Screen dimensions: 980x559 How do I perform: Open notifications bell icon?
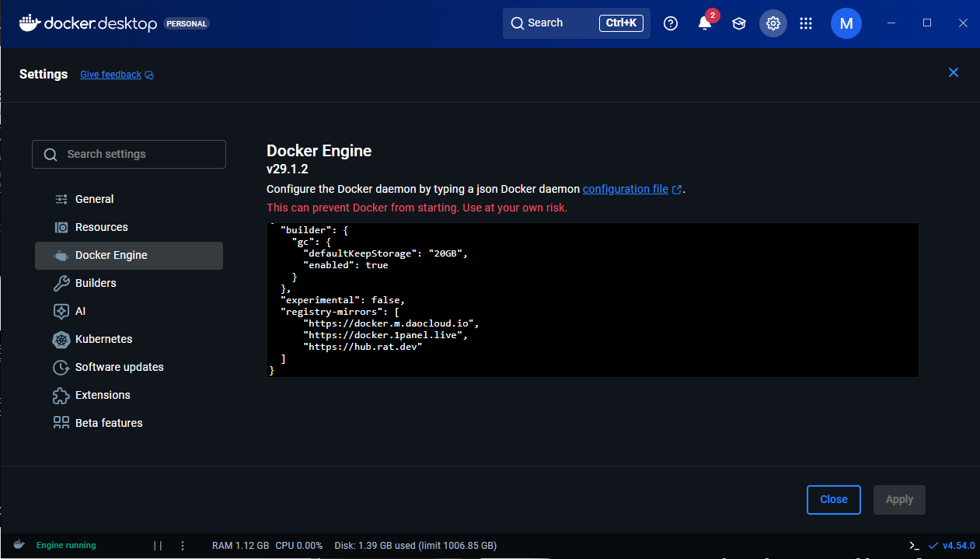705,23
